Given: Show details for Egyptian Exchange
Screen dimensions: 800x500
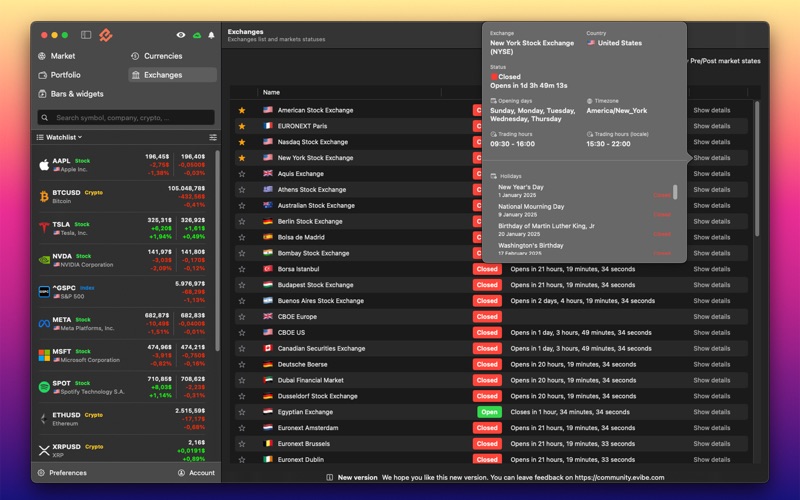Looking at the screenshot, I should [x=712, y=412].
